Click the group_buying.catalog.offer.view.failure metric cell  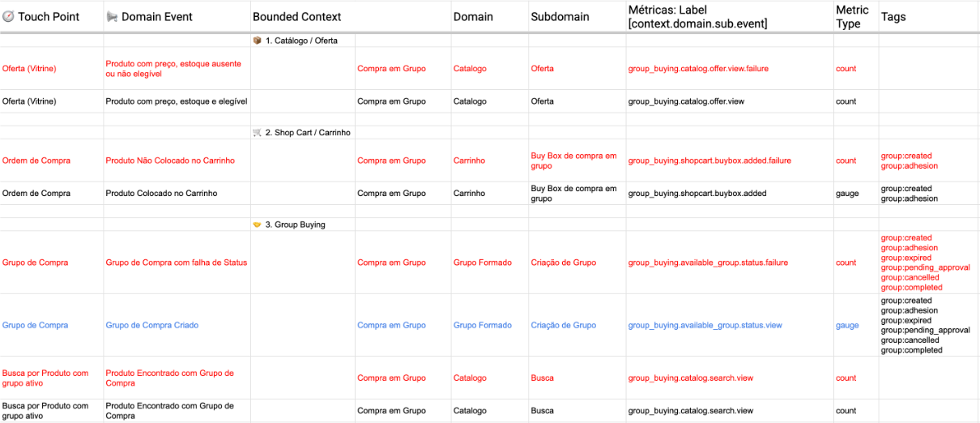[698, 69]
